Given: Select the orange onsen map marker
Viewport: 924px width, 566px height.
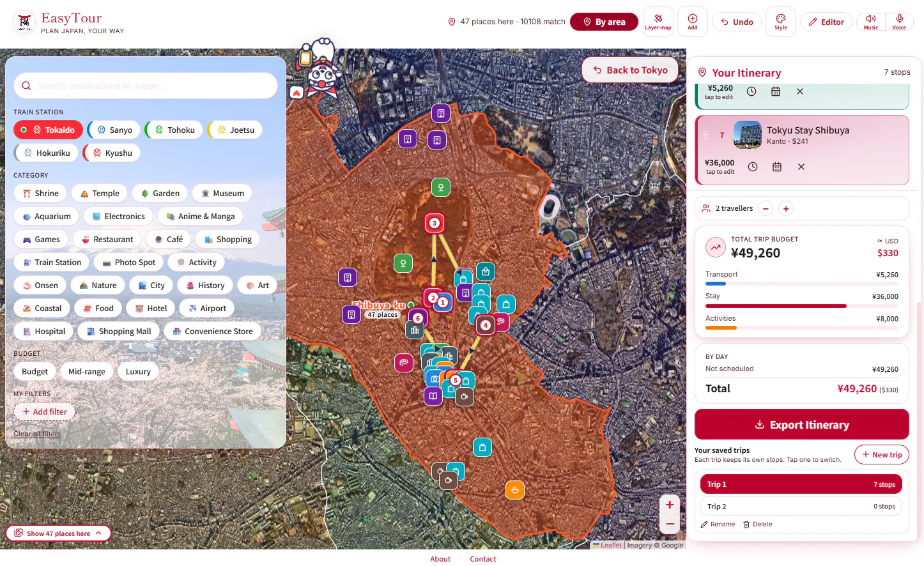Looking at the screenshot, I should pos(515,490).
